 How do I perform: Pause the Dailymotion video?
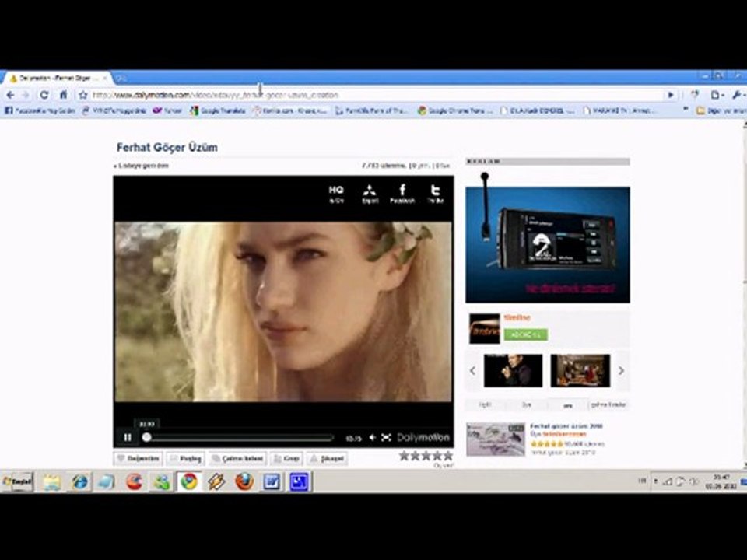(127, 437)
